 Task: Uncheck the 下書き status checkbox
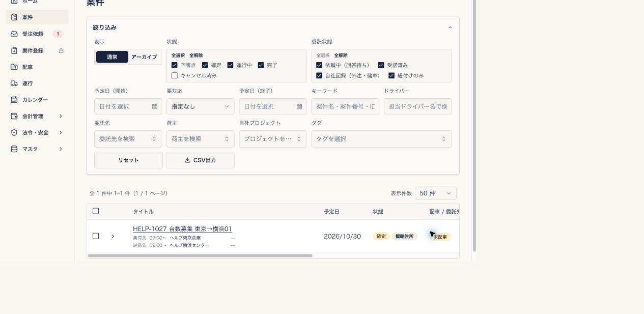(175, 65)
